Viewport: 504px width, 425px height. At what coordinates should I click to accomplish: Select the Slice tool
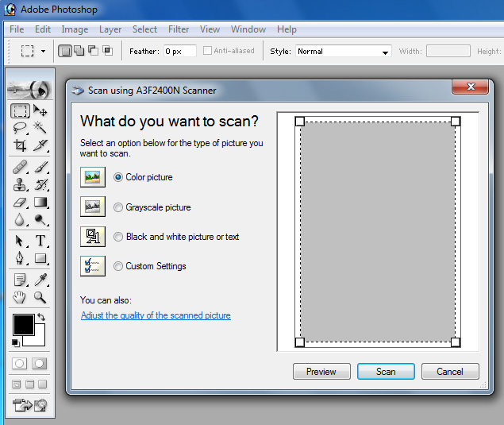pos(40,145)
